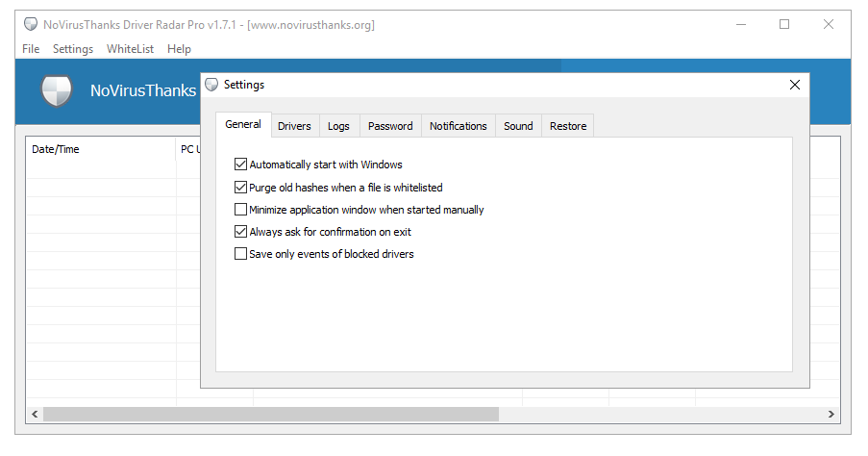868x456 pixels.
Task: Close the Settings dialog
Action: (795, 85)
